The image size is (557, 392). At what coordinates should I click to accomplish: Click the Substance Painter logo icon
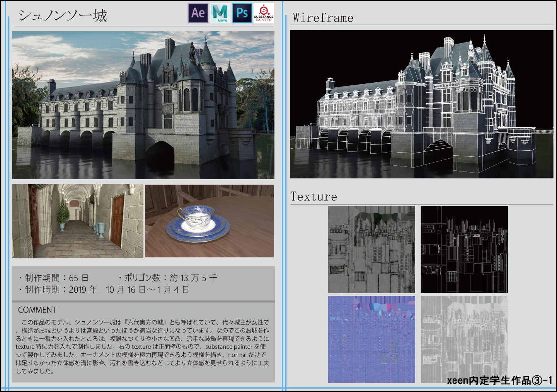[x=264, y=13]
